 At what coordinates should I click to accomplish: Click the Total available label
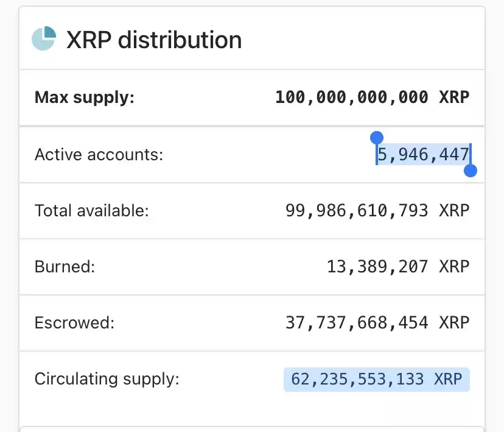pyautogui.click(x=91, y=211)
